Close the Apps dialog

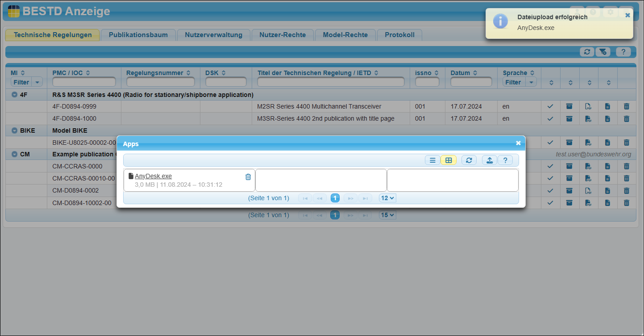518,143
